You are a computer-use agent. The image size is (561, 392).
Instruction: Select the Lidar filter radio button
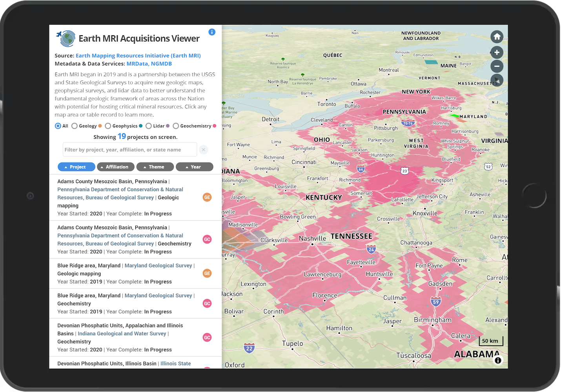pos(149,126)
